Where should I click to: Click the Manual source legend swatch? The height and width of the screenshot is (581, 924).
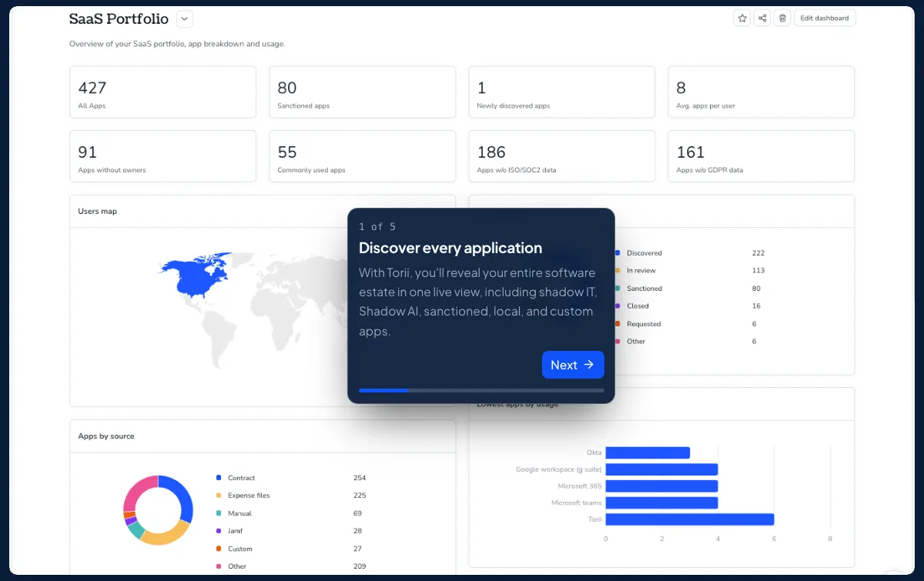click(x=219, y=513)
